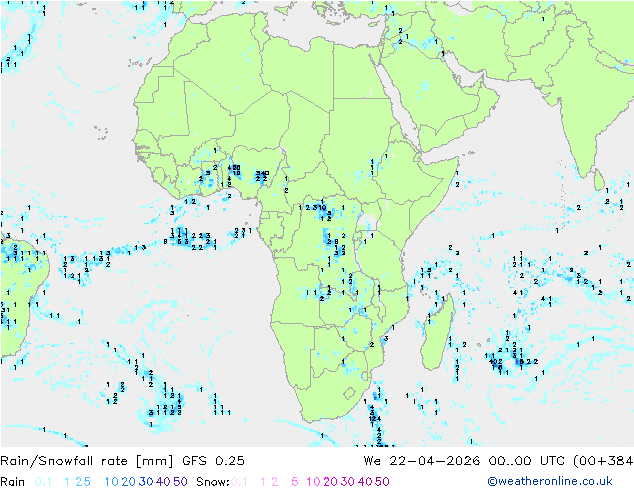Pick the 50 value in the Snow legend
Image resolution: width=634 pixels, height=490 pixels.
click(383, 482)
